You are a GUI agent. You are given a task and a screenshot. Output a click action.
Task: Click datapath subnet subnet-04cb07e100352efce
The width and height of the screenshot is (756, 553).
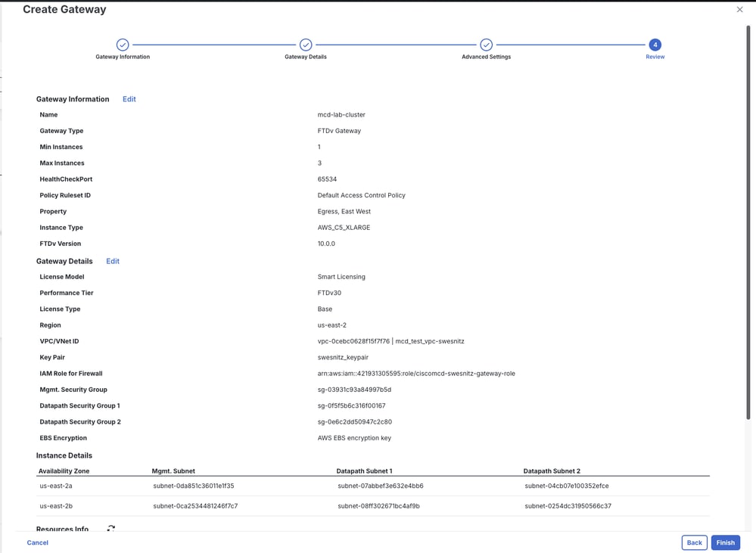coord(567,486)
